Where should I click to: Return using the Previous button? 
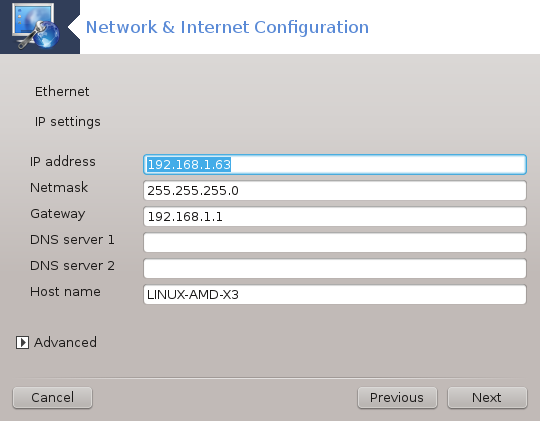click(397, 398)
